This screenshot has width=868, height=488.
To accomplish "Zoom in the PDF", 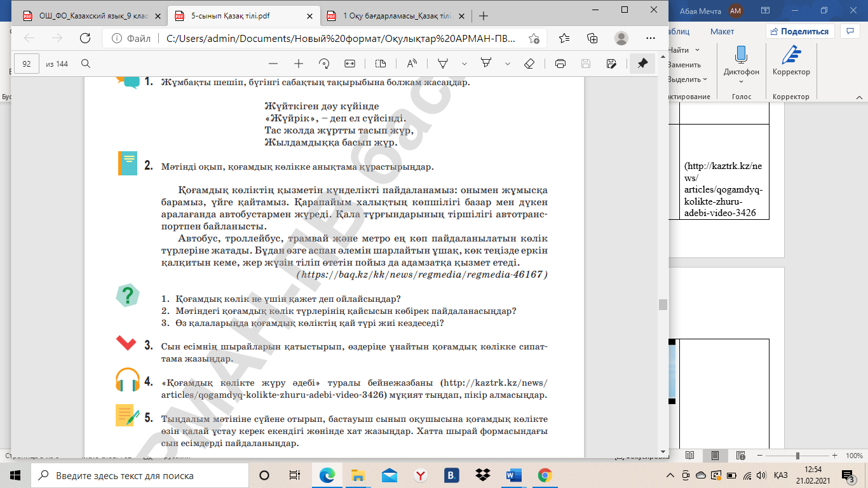I will tap(299, 64).
